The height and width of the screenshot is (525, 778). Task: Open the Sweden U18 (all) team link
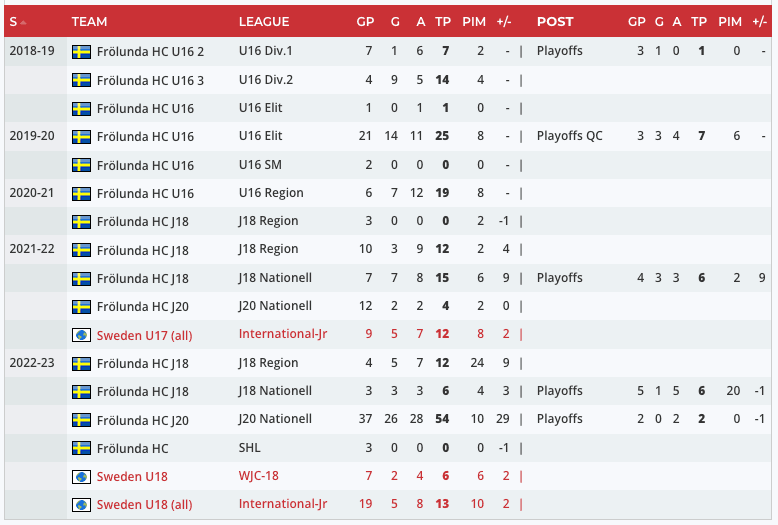pos(144,504)
